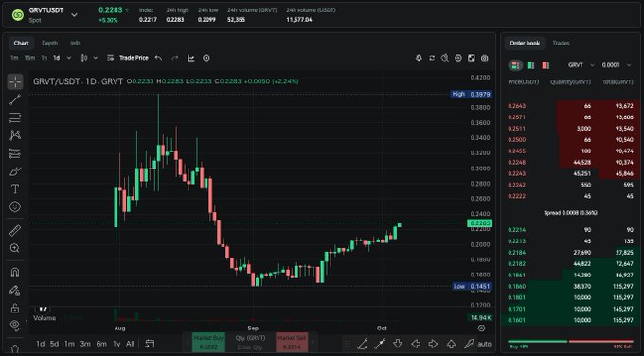Open chart settings circle icon

(458, 58)
